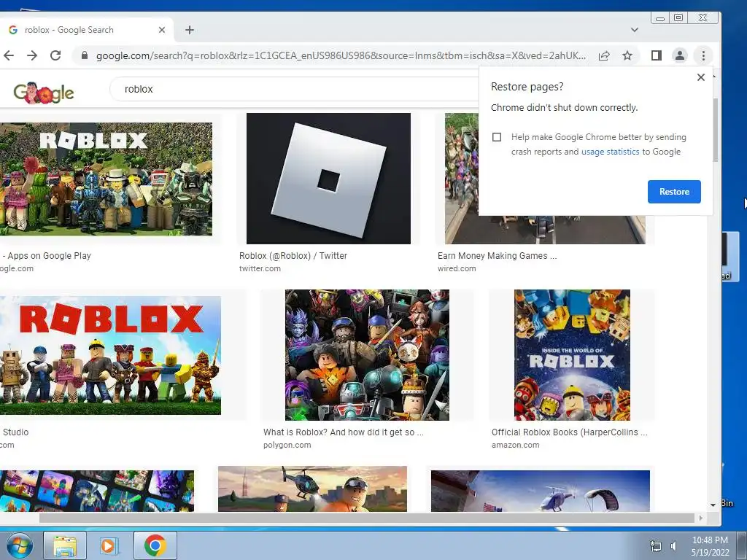This screenshot has height=560, width=747.
Task: Click the scroll right arrow
Action: pos(701,518)
